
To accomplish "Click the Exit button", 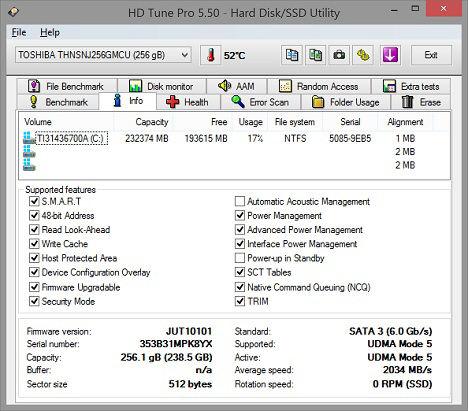I will click(431, 55).
